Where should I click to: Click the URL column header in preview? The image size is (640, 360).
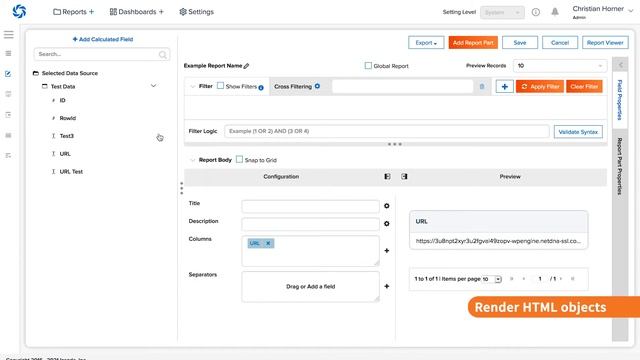[498, 222]
